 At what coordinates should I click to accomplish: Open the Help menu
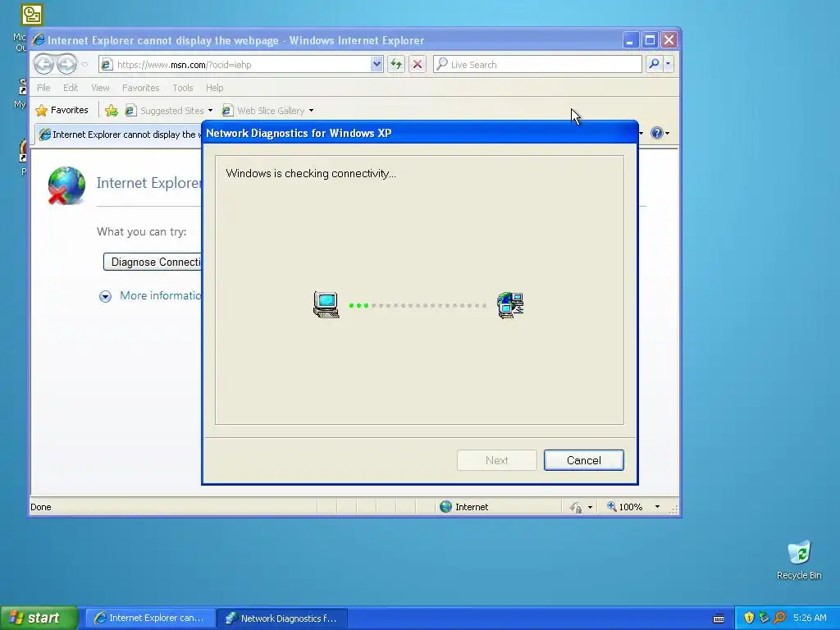tap(214, 87)
